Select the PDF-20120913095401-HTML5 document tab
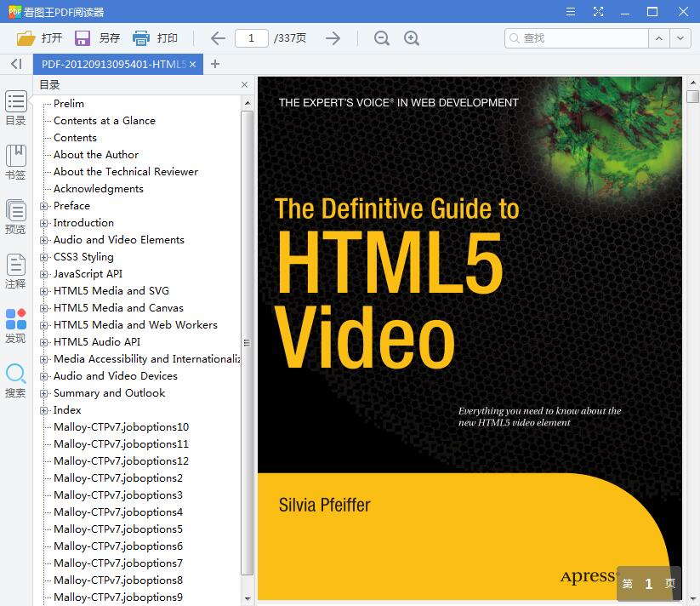This screenshot has height=606, width=700. (x=113, y=64)
